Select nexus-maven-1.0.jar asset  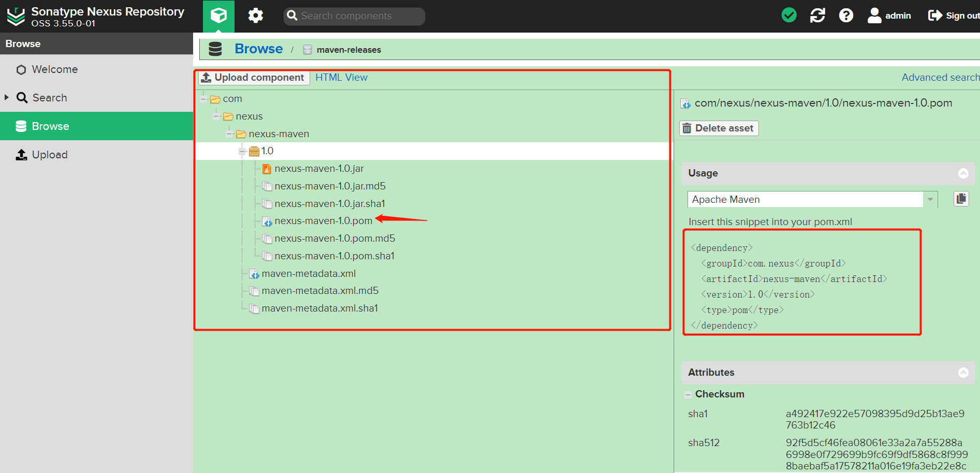[x=319, y=169]
